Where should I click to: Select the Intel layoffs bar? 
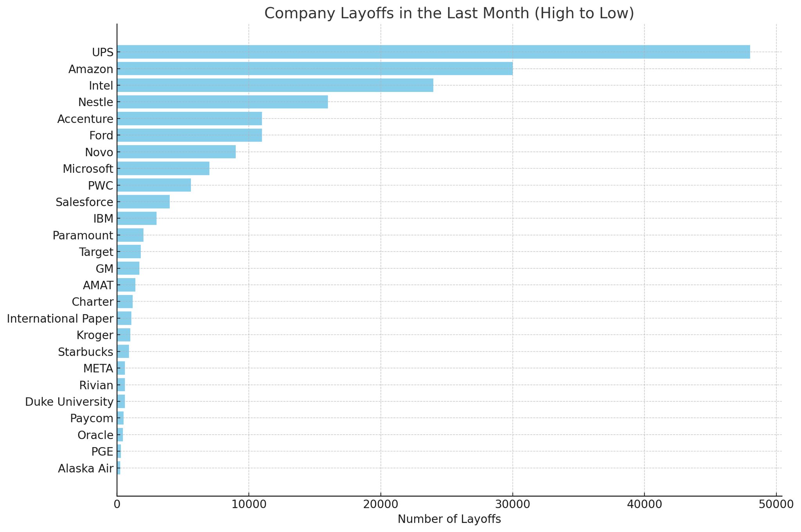point(275,85)
